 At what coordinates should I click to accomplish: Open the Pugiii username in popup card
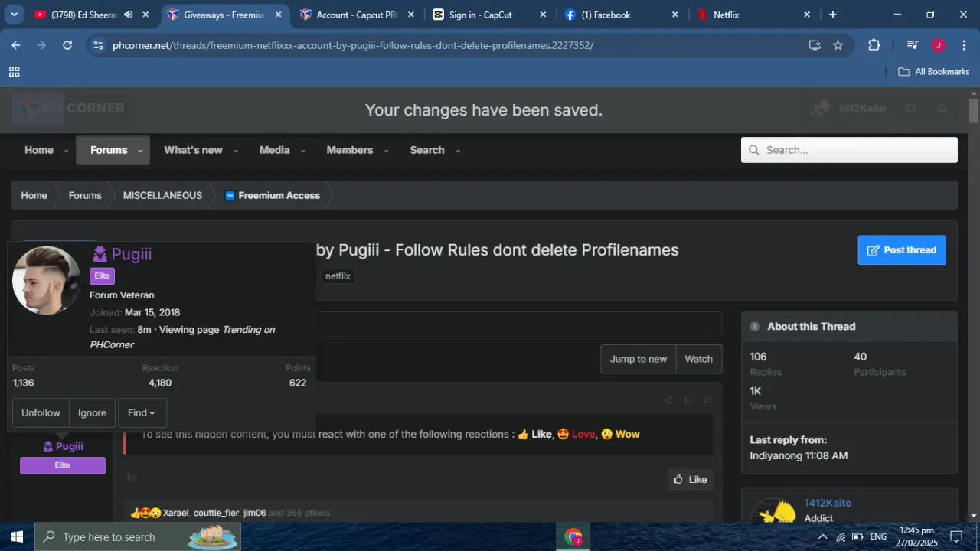tap(131, 254)
